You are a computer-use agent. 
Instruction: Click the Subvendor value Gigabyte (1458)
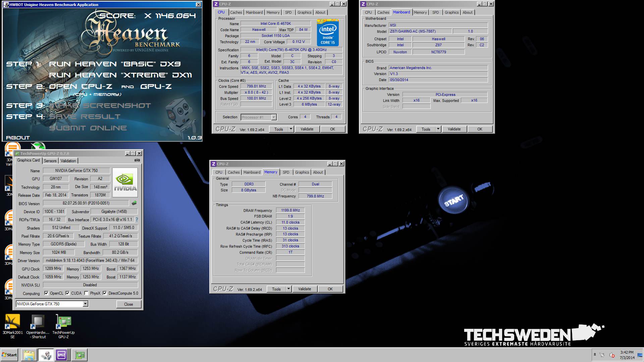114,212
